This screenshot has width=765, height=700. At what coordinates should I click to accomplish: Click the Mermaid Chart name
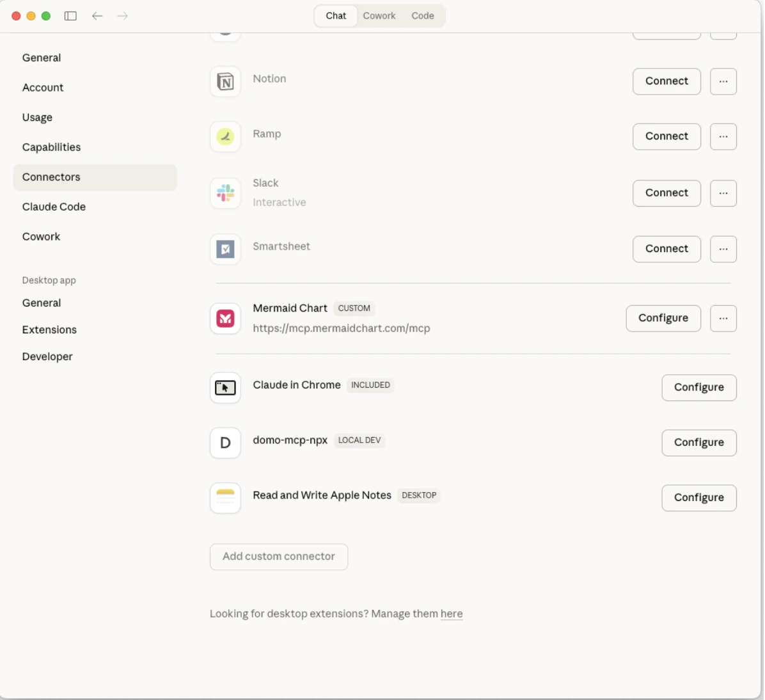coord(290,308)
